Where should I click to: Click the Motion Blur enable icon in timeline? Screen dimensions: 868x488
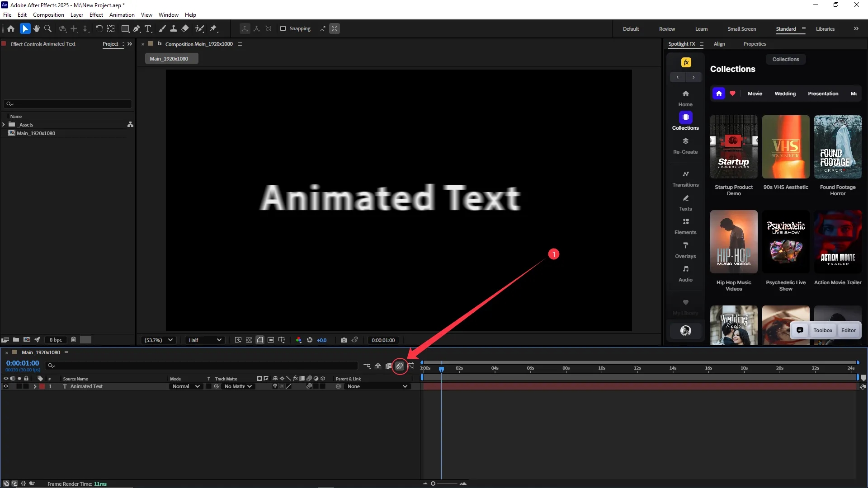tap(400, 366)
